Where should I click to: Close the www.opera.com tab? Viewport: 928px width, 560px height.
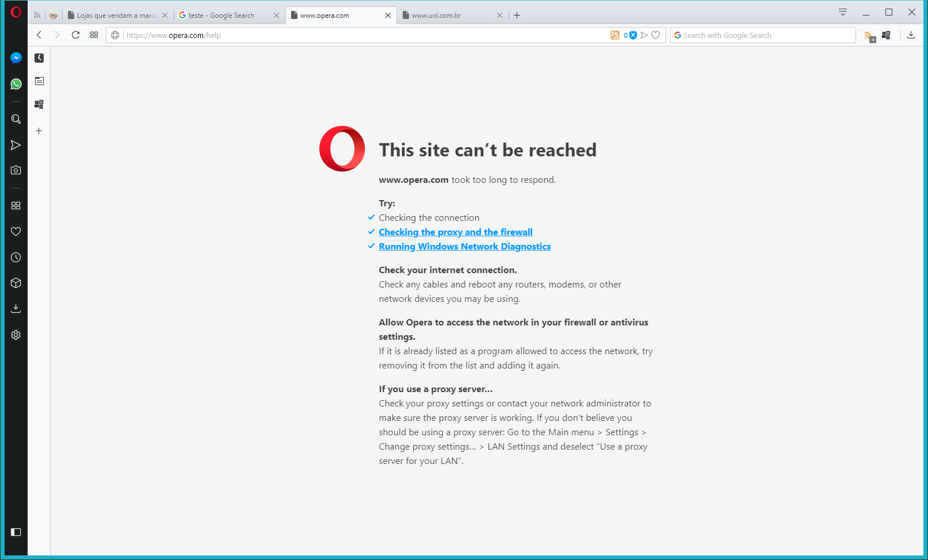pos(388,16)
